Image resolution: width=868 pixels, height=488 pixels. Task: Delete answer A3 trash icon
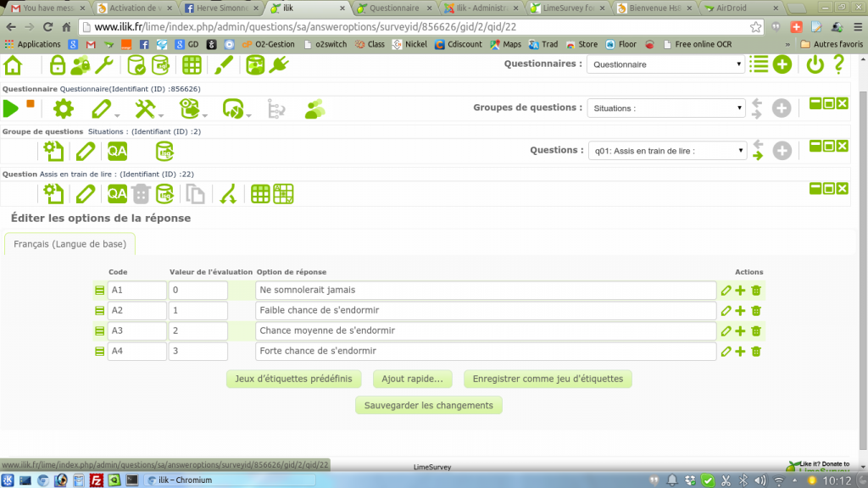coord(755,331)
